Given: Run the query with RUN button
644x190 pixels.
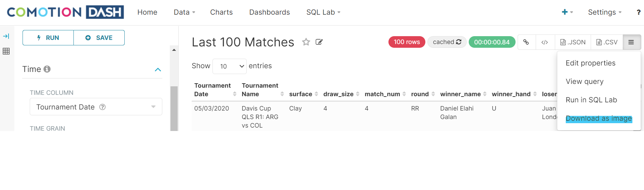Looking at the screenshot, I should click(x=48, y=38).
